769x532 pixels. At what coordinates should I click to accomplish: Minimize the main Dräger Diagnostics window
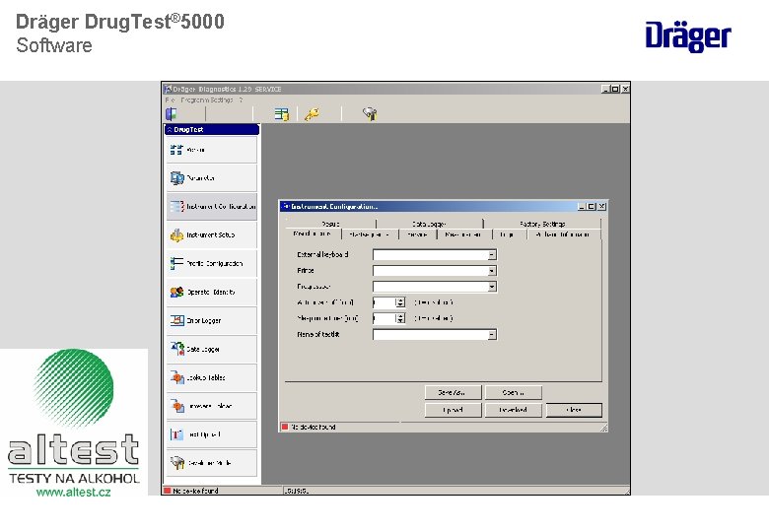605,89
